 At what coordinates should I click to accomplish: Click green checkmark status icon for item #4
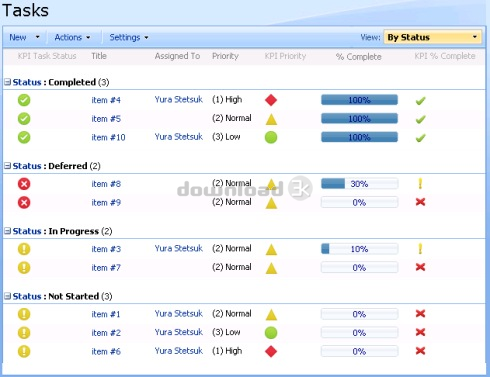coord(24,100)
